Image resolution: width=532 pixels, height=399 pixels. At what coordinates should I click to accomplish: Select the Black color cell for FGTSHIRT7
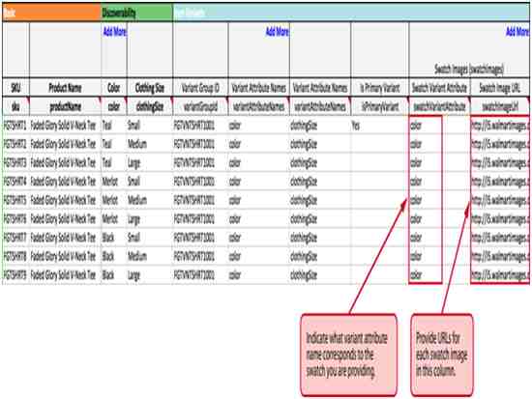[114, 238]
